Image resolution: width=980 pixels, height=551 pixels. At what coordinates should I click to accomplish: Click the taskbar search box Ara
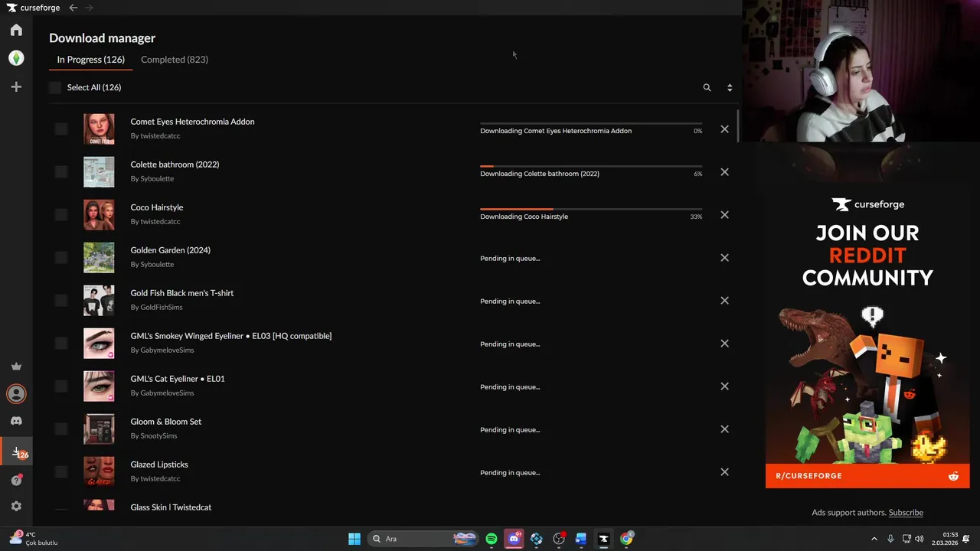(x=423, y=539)
